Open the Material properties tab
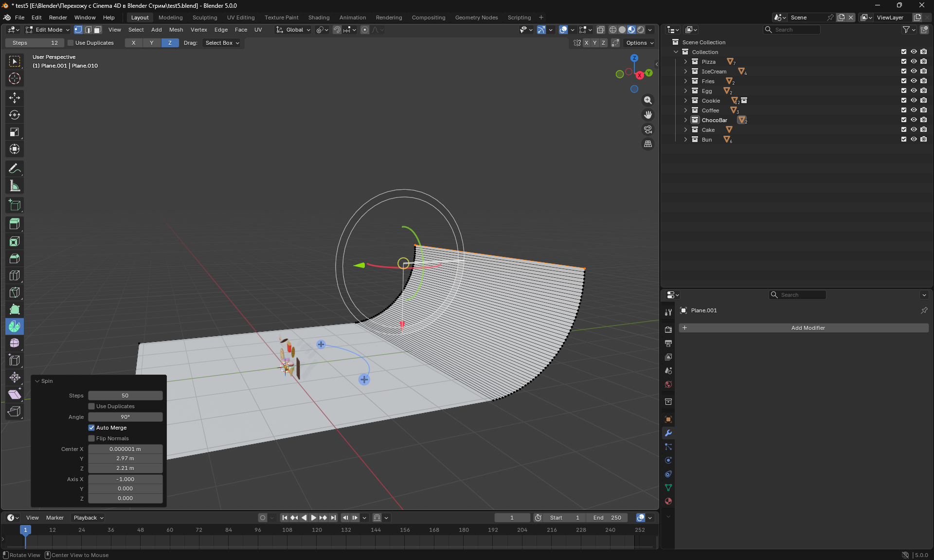 pos(668,501)
